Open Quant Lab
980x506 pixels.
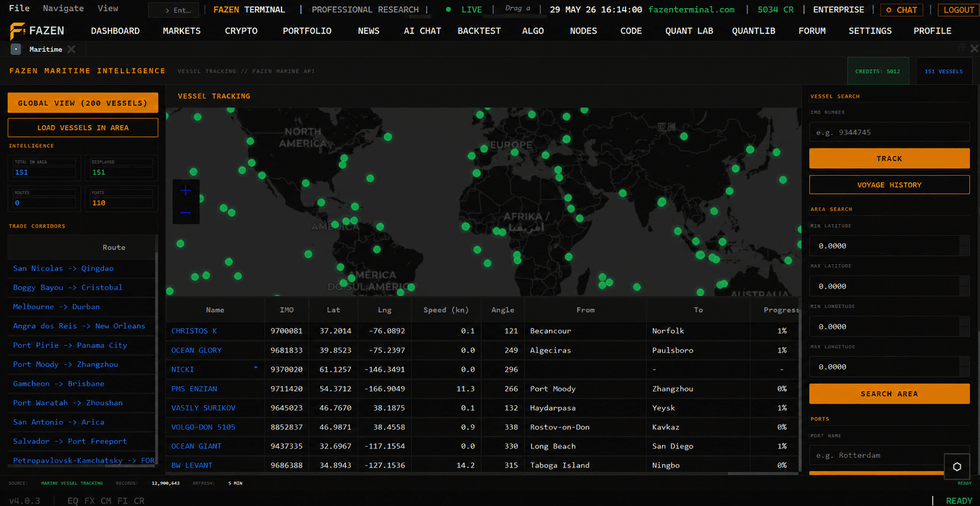[x=689, y=31]
